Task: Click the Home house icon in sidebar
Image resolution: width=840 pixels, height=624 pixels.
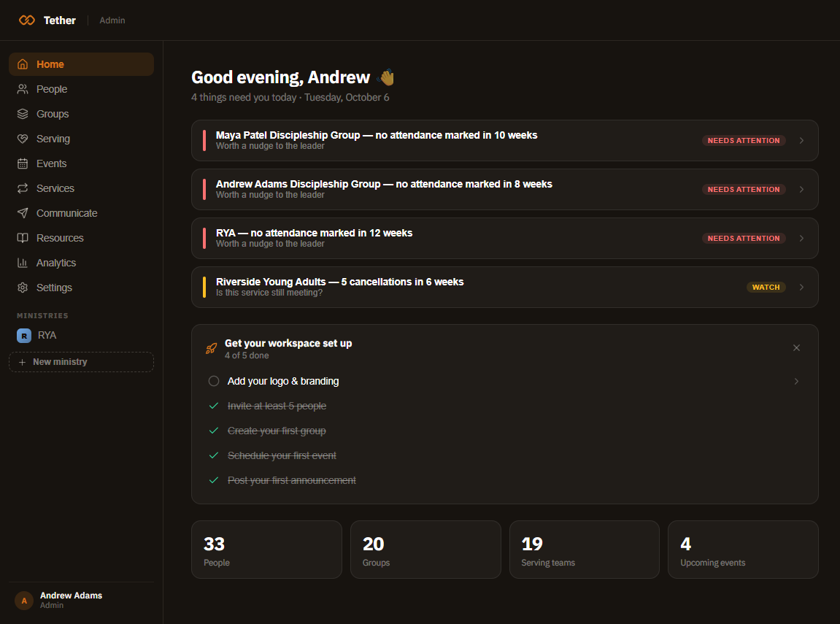Action: click(x=23, y=64)
